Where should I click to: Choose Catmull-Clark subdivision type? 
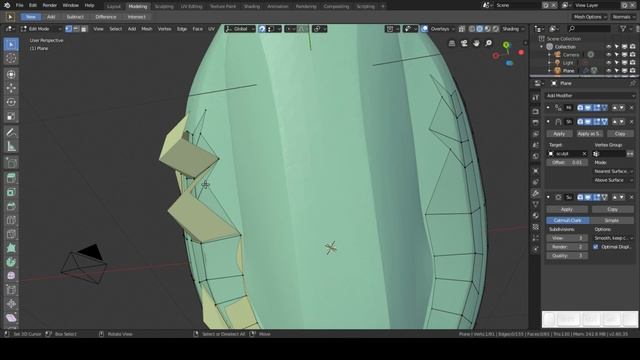pyautogui.click(x=568, y=220)
